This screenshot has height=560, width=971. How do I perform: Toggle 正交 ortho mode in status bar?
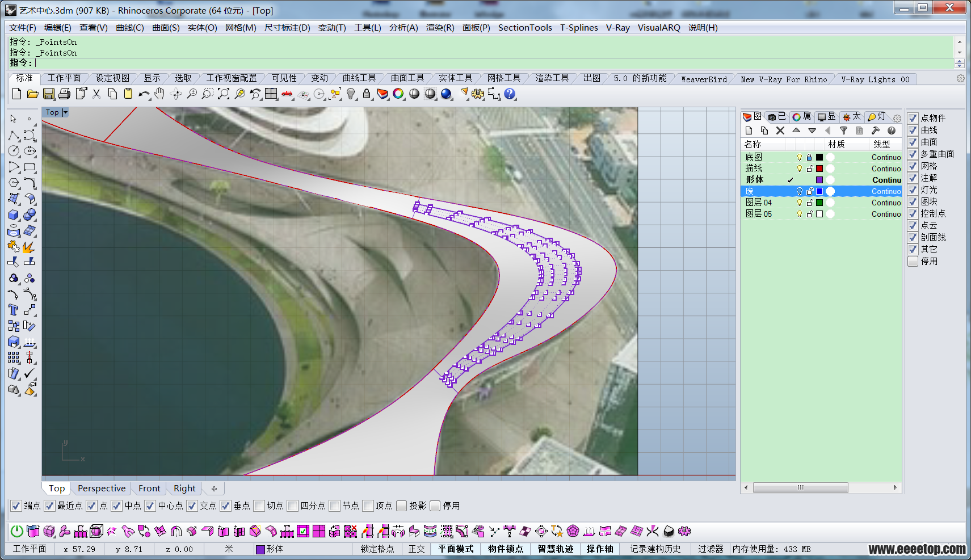[x=416, y=549]
